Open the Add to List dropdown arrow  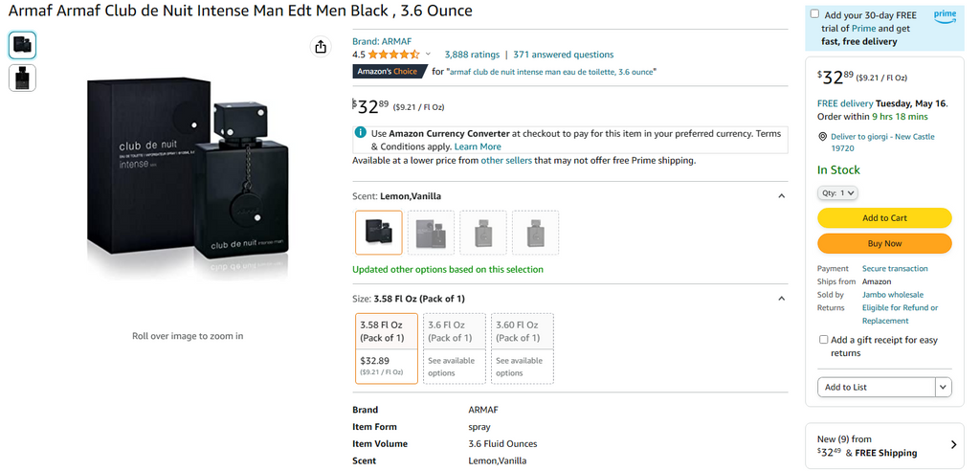[x=944, y=387]
